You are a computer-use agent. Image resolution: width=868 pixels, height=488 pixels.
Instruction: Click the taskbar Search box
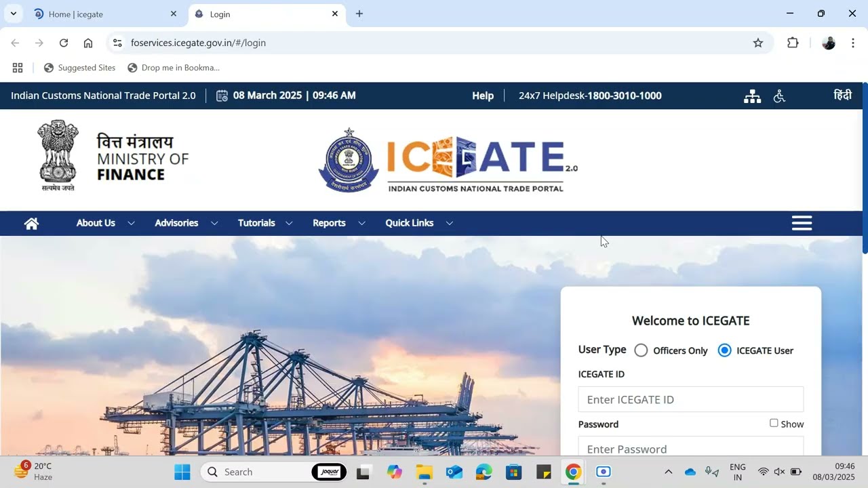click(274, 472)
